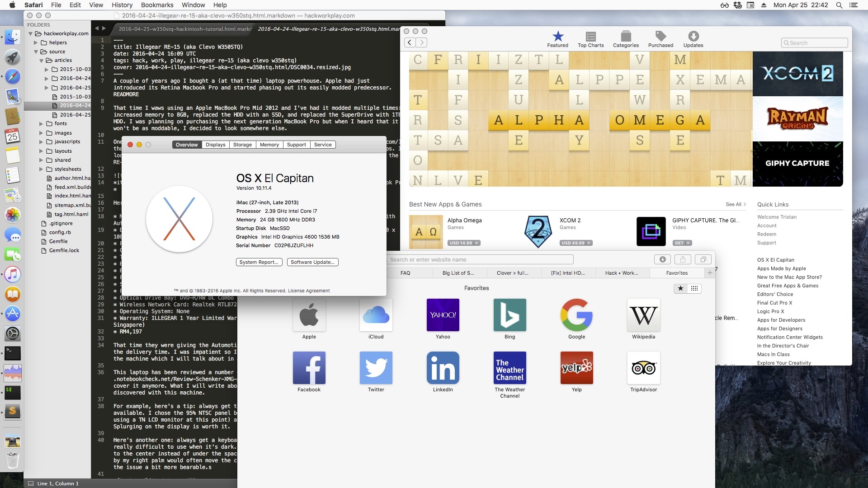The width and height of the screenshot is (868, 488).
Task: Open GIPHY CAPTURE GET button dropdown
Action: coord(688,243)
